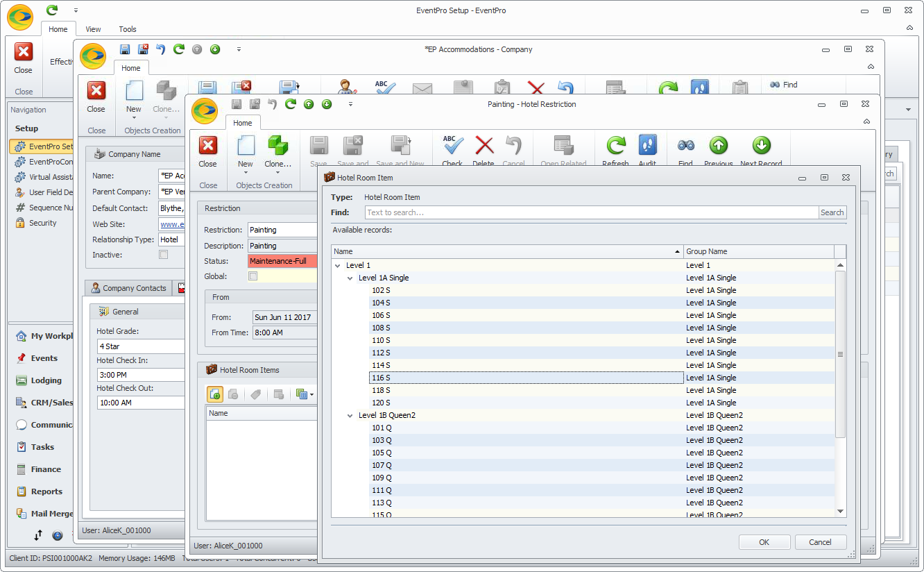This screenshot has width=924, height=572.
Task: Open Finance in navigation pane
Action: pos(46,469)
